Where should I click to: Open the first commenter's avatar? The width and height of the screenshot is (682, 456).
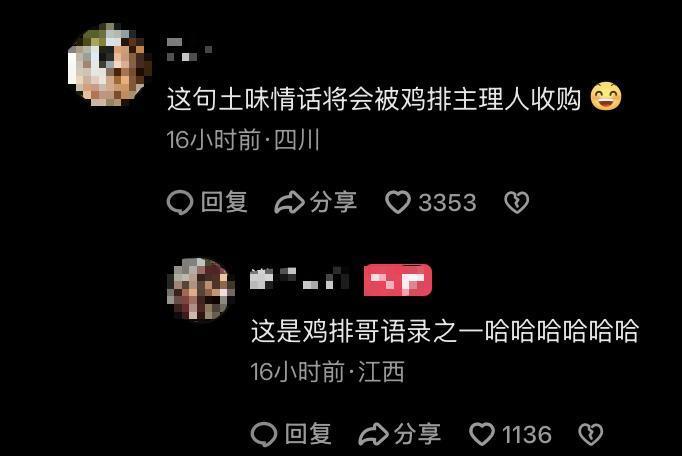pos(110,64)
